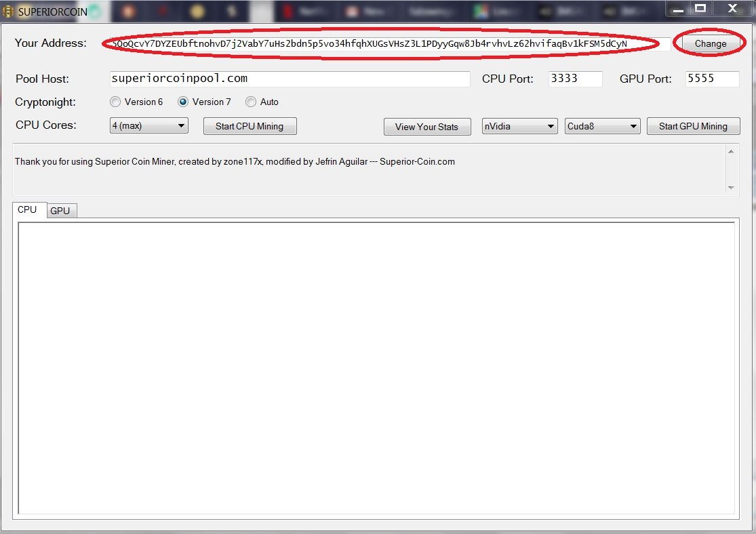Screen dimensions: 756x534
Task: Open the Cuda8 version dropdown
Action: (x=602, y=126)
